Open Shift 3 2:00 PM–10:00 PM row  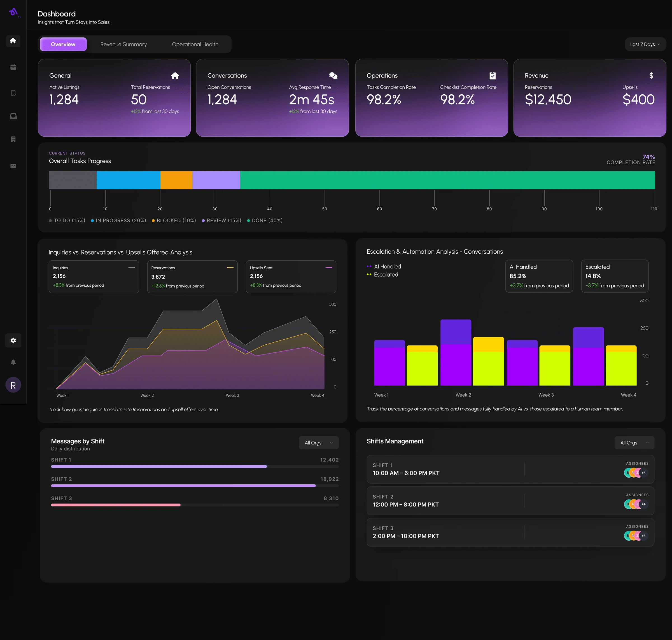(510, 532)
